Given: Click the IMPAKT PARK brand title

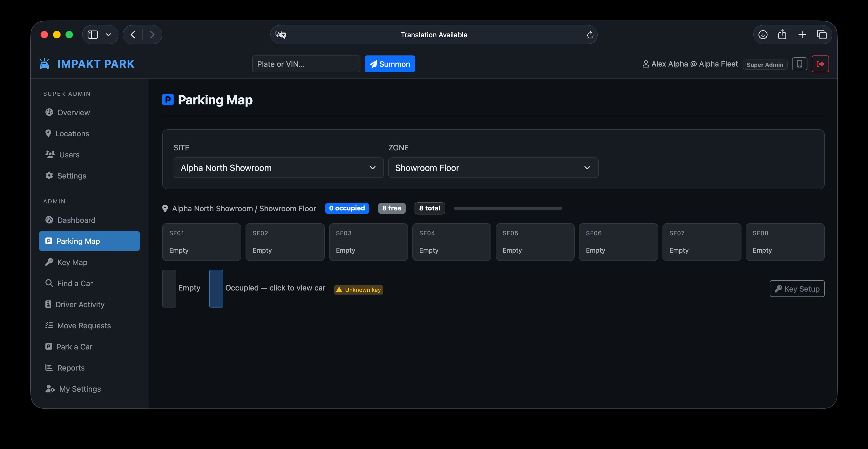Looking at the screenshot, I should pyautogui.click(x=96, y=64).
